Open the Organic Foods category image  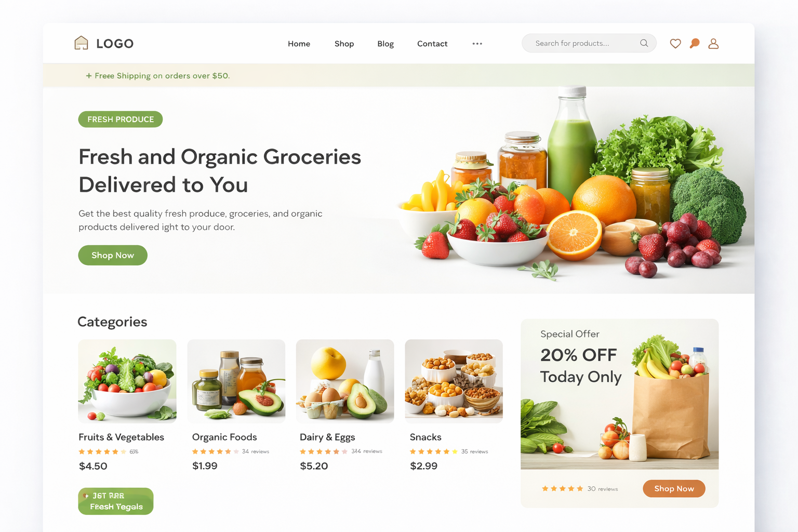coord(236,381)
